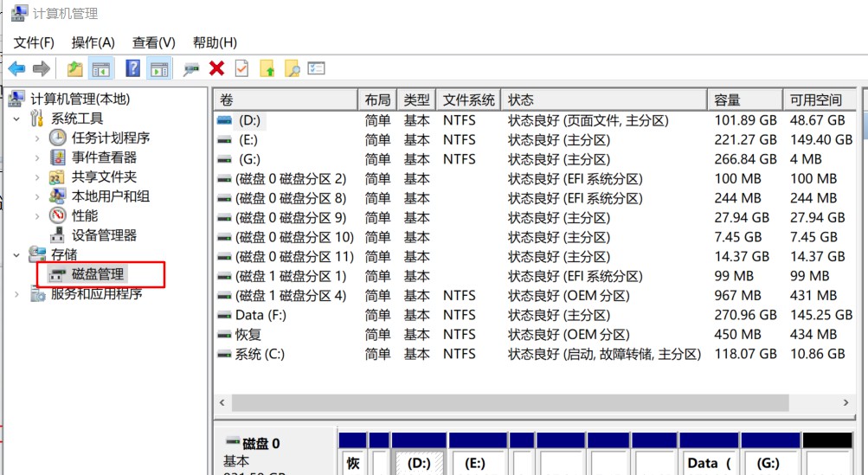Toggle the show/hide action pane icon
Screen dimensions: 868x475
click(159, 68)
